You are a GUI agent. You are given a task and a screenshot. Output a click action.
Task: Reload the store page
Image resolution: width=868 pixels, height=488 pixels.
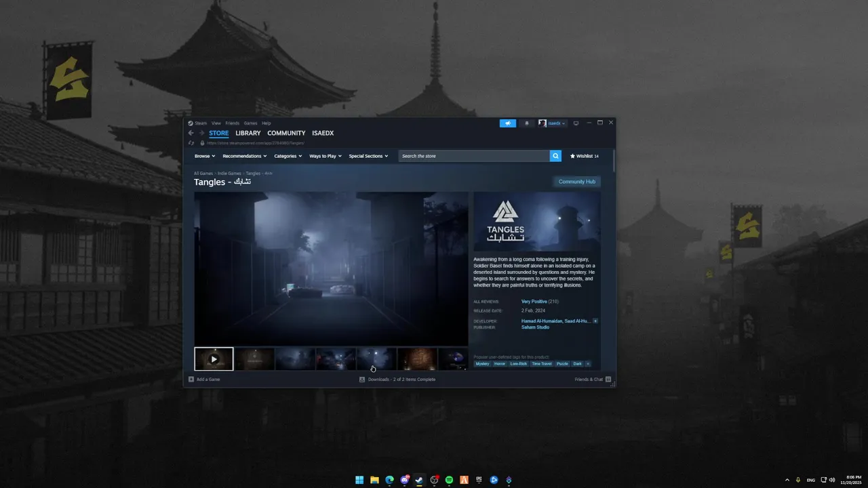(x=191, y=143)
